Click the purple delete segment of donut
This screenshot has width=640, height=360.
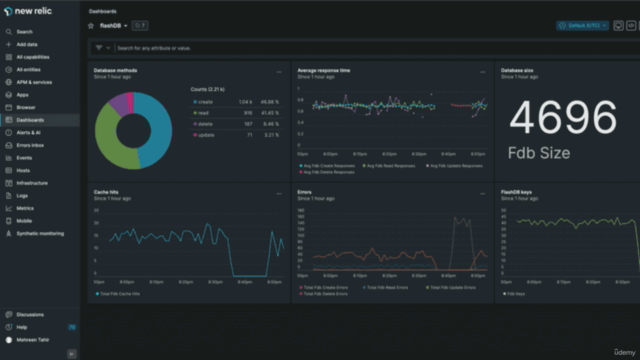tap(120, 104)
